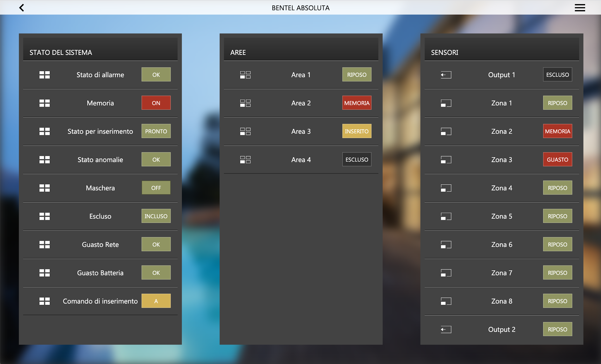The width and height of the screenshot is (601, 364).
Task: Click the zone icon beside Zona 3
Action: click(x=446, y=160)
